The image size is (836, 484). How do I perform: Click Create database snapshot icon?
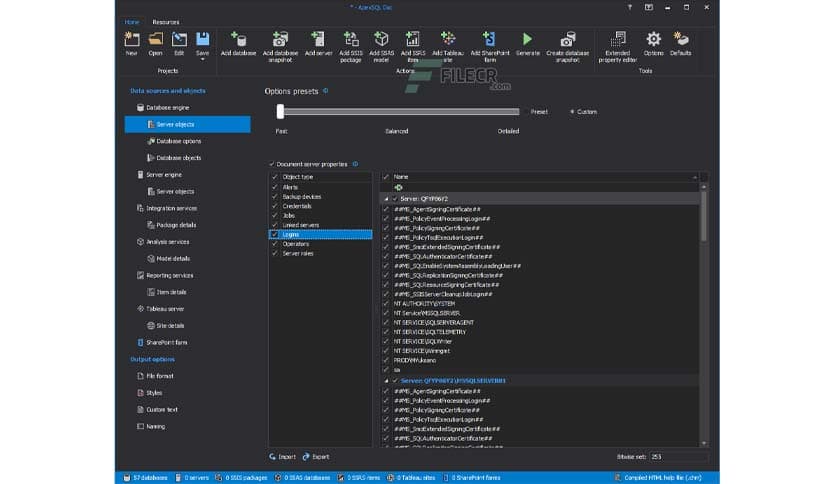[x=567, y=39]
